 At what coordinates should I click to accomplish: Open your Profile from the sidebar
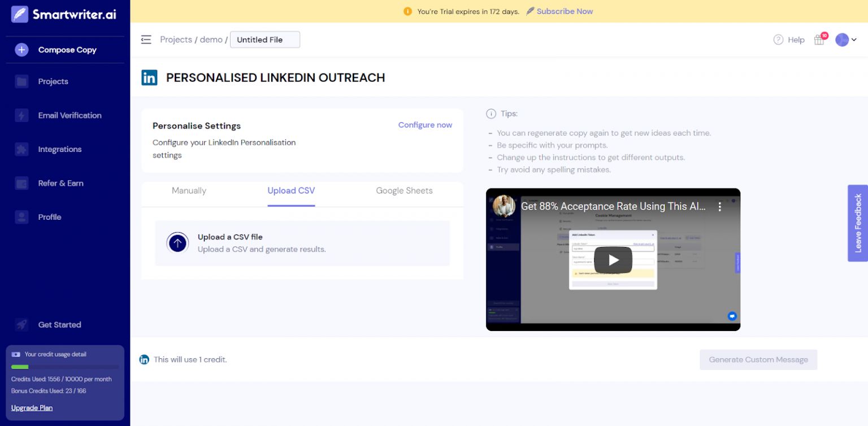(50, 217)
